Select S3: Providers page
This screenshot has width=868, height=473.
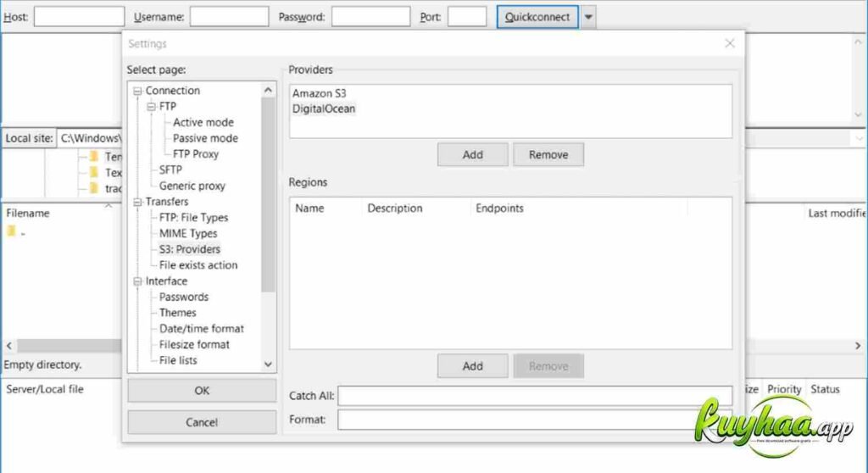click(189, 249)
